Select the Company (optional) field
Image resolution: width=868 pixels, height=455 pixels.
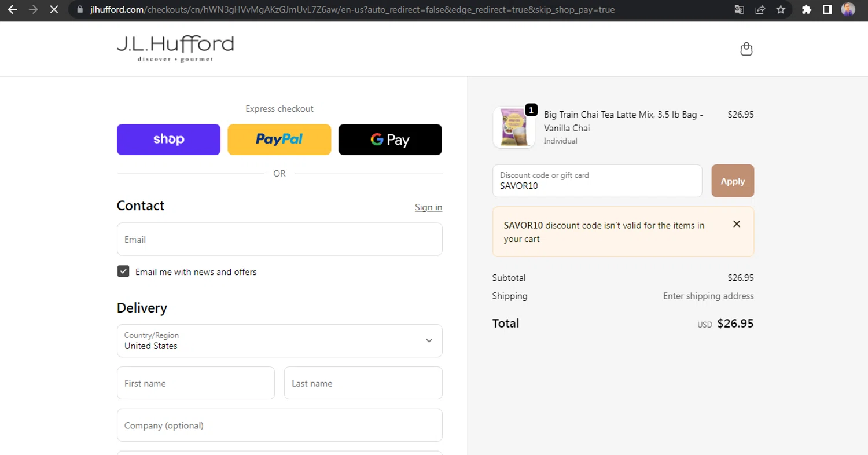coord(279,425)
